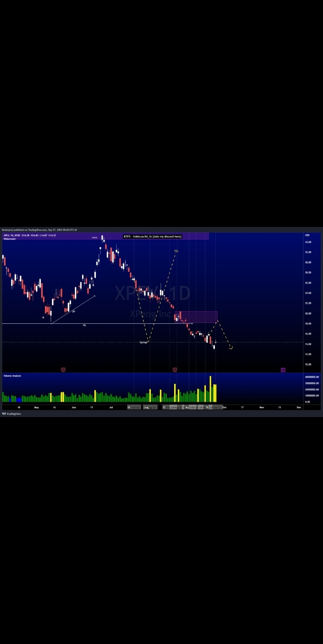Click the 20000000.00 volume axis label
The height and width of the screenshot is (644, 323).
tap(312, 390)
